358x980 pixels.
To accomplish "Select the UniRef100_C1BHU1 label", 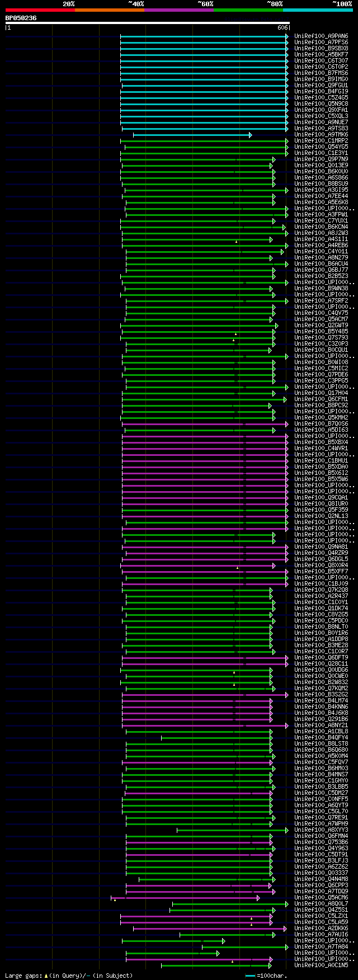I will point(321,460).
